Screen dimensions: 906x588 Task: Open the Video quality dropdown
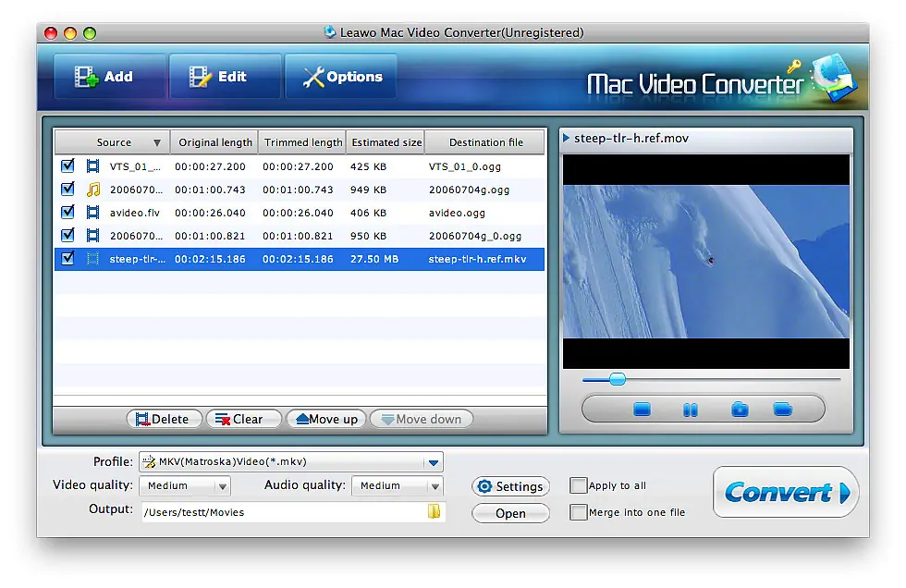(185, 485)
